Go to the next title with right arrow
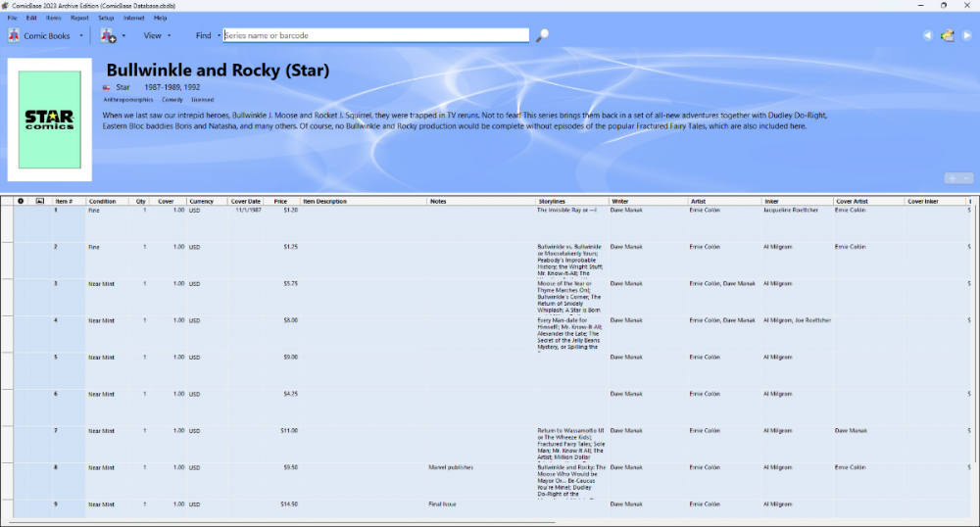 (967, 35)
